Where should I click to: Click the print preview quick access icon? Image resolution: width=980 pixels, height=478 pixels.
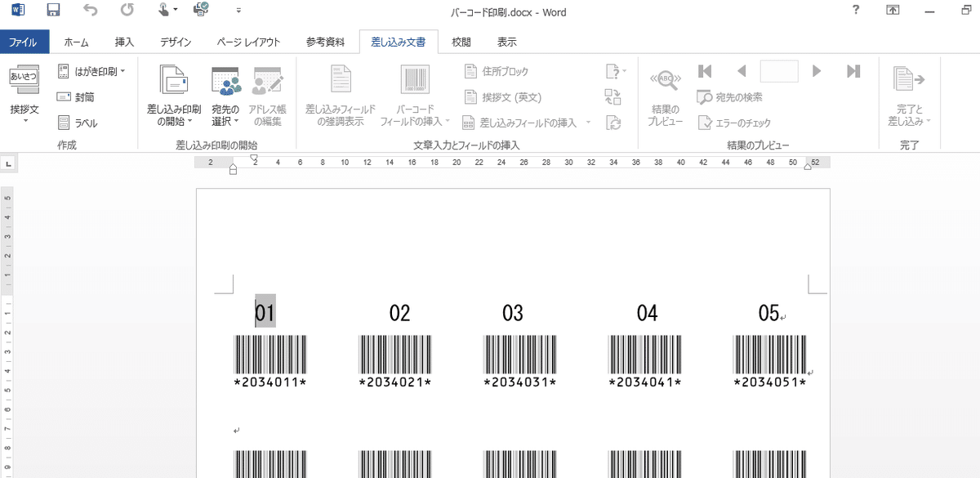tap(201, 11)
